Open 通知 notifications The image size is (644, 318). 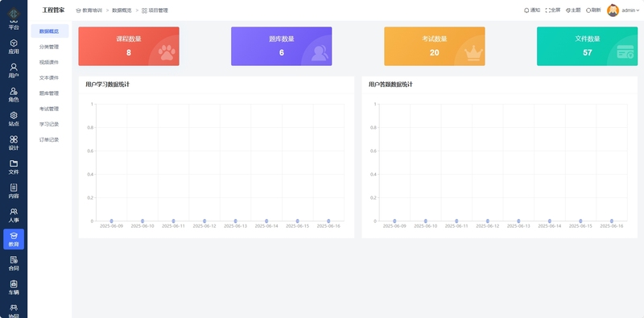coord(532,10)
